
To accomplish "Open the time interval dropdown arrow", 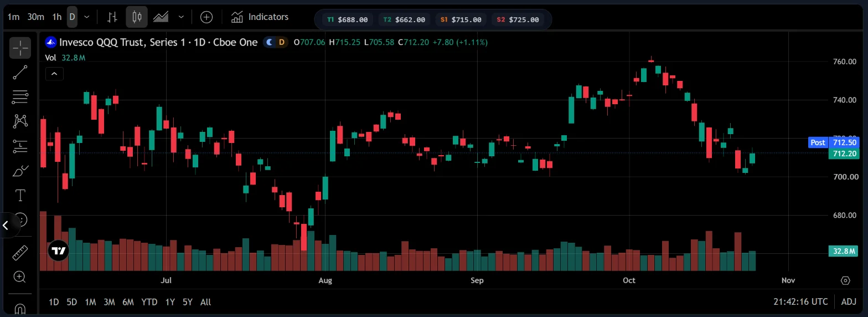I will coord(87,17).
